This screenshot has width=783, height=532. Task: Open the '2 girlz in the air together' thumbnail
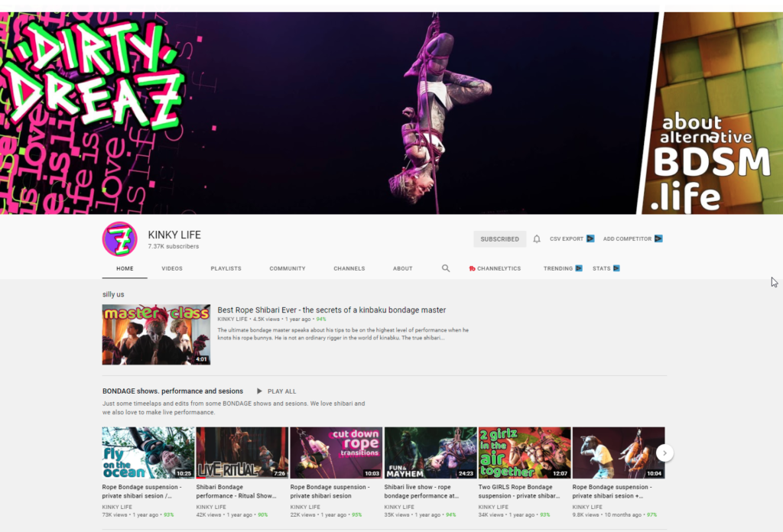click(x=525, y=453)
